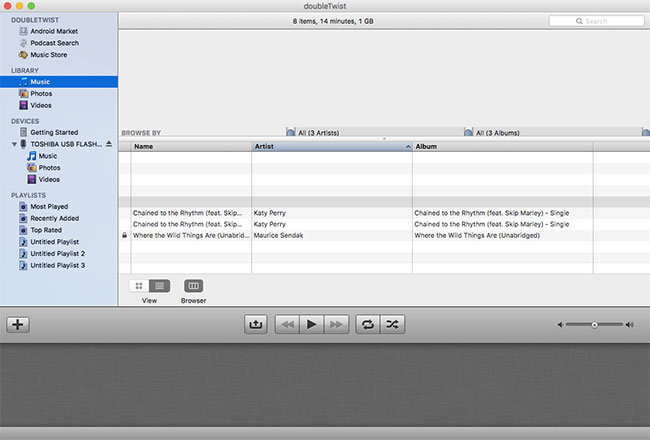Click the first Katy Perry artist cell
Image resolution: width=650 pixels, height=440 pixels.
tap(269, 213)
